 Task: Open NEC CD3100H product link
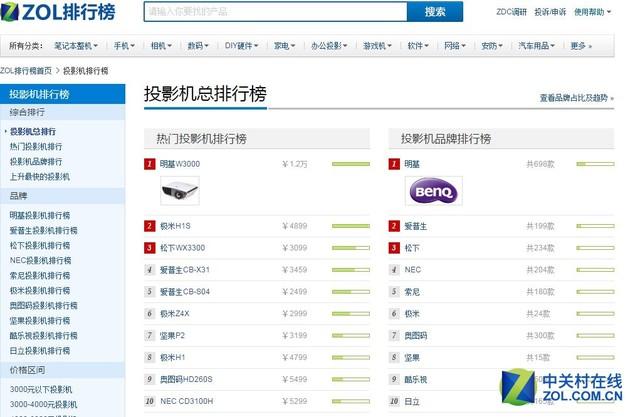186,401
